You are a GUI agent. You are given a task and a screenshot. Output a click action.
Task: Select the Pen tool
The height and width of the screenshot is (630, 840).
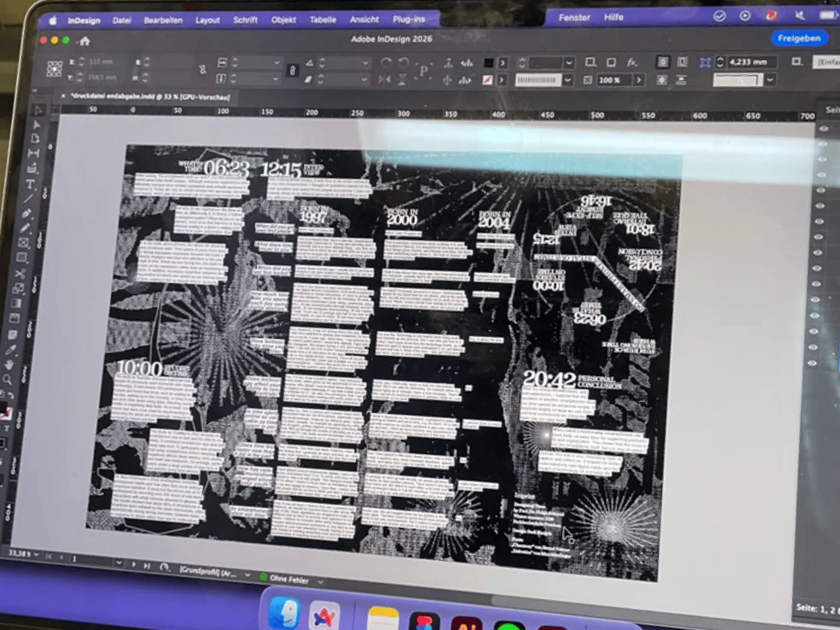26,214
